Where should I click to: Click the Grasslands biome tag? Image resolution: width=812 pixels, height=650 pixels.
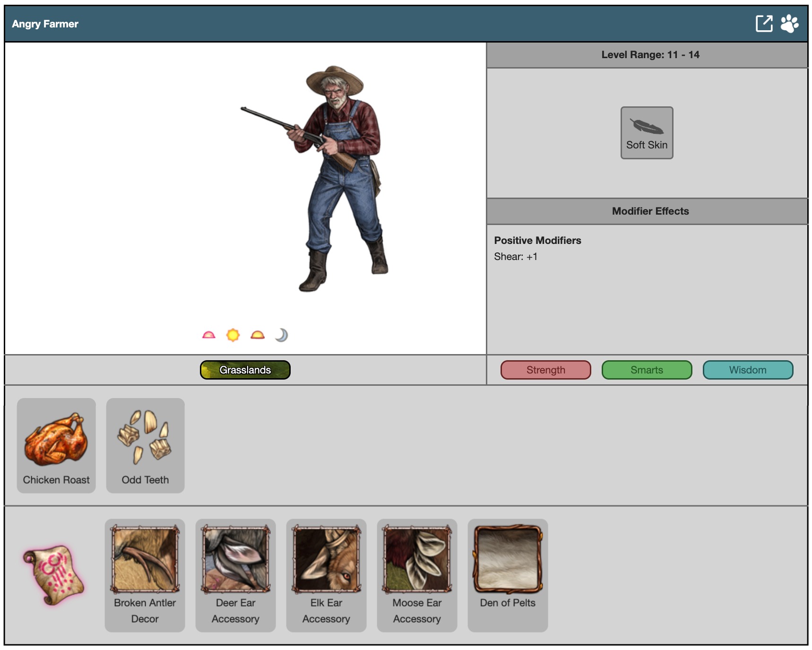pyautogui.click(x=245, y=370)
